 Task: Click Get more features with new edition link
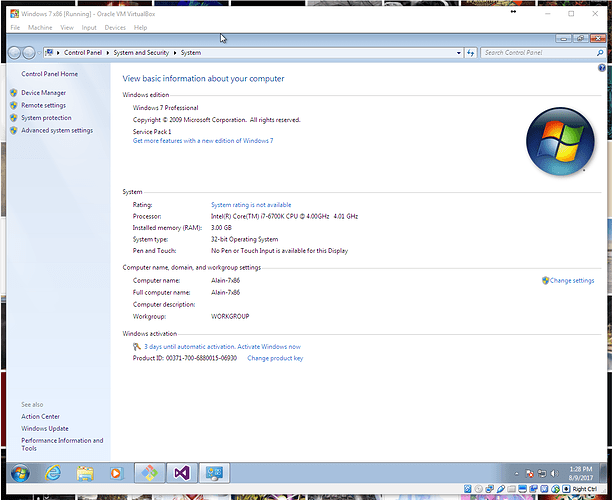coord(203,141)
